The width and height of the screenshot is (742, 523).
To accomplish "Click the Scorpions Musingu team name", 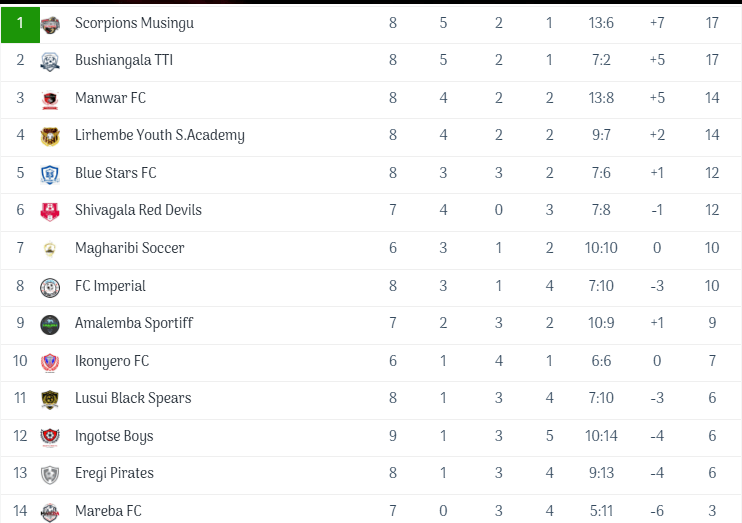I will tap(134, 23).
